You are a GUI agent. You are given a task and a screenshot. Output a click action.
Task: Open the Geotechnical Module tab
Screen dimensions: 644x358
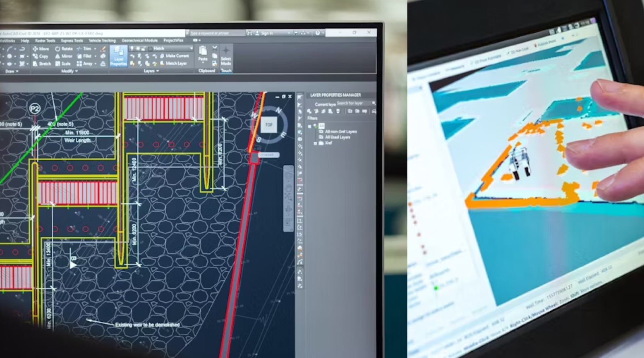(139, 40)
